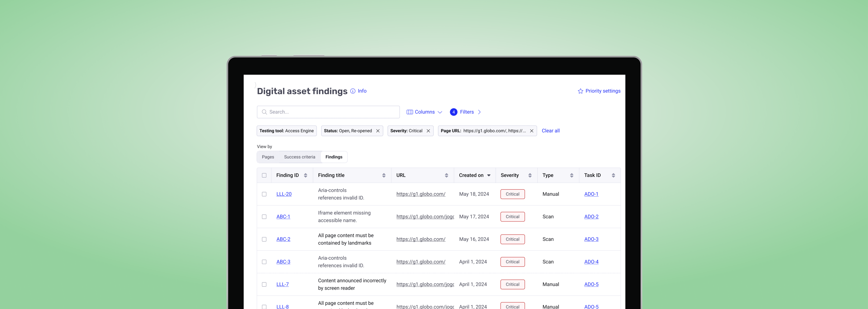The image size is (868, 309).
Task: Select checkbox for finding ABC-2
Action: tap(264, 239)
